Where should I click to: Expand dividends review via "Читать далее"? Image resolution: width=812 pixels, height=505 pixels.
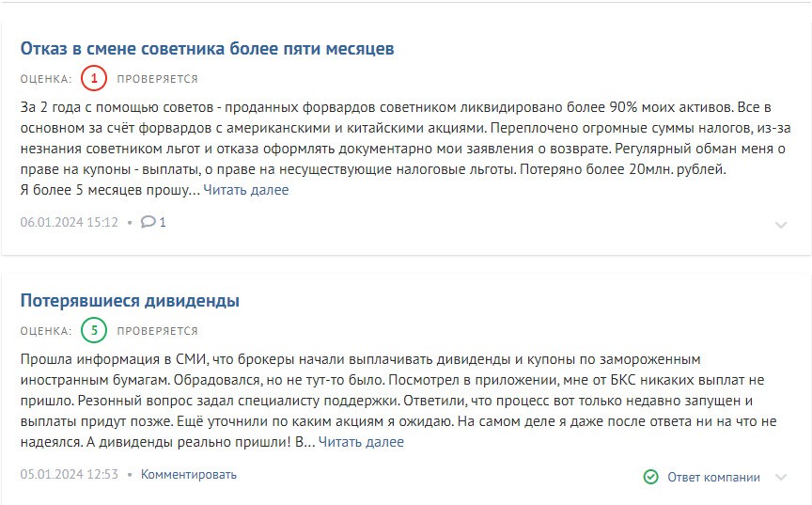tap(361, 442)
